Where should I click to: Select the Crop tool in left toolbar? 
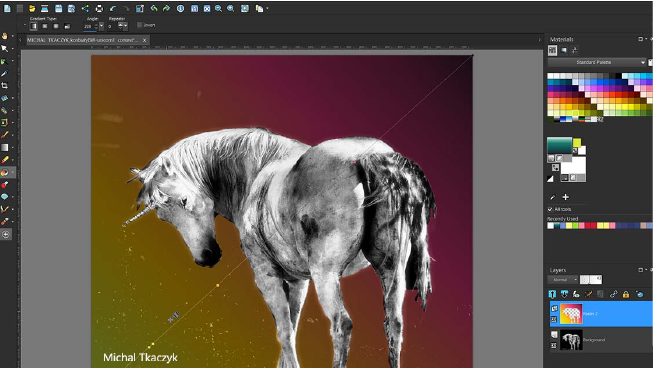[x=5, y=85]
